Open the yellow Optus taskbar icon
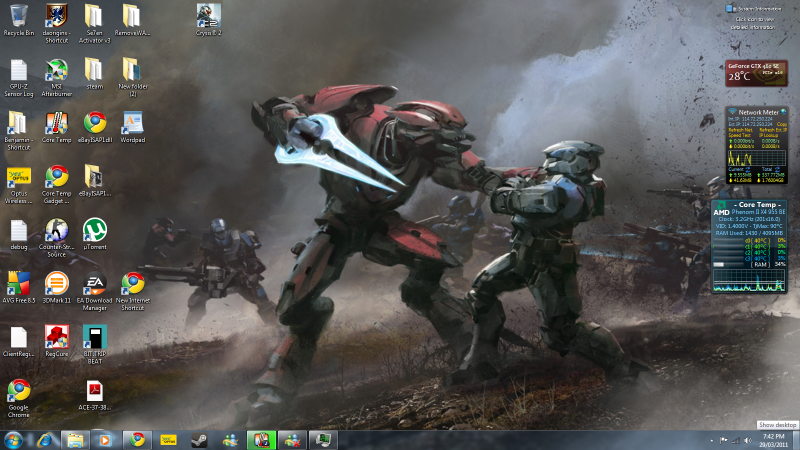800x450 pixels. coord(168,440)
